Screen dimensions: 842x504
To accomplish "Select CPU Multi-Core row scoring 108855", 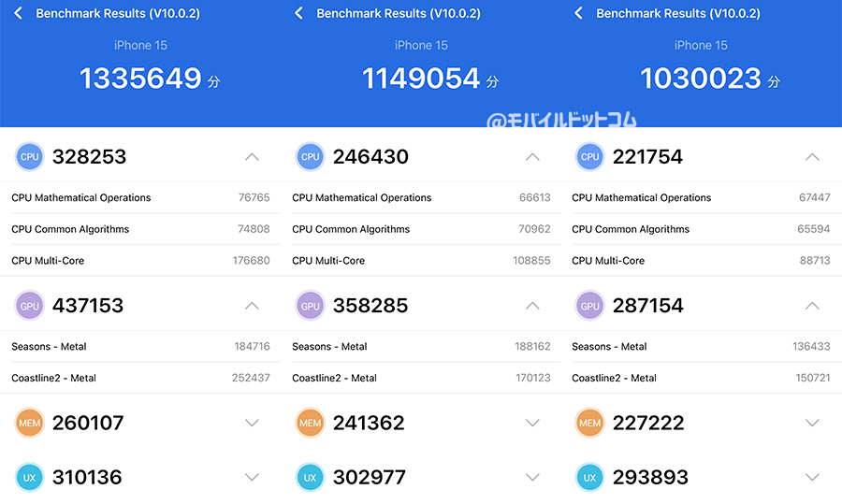I will point(421,260).
